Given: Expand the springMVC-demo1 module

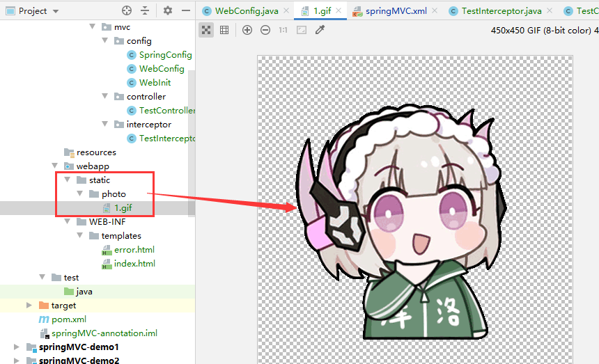Looking at the screenshot, I should click(x=17, y=347).
